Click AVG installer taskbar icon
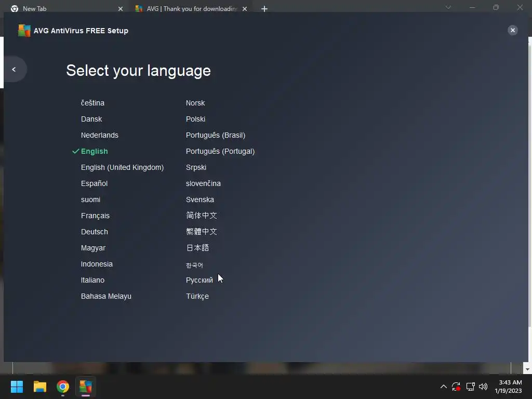 (x=86, y=387)
